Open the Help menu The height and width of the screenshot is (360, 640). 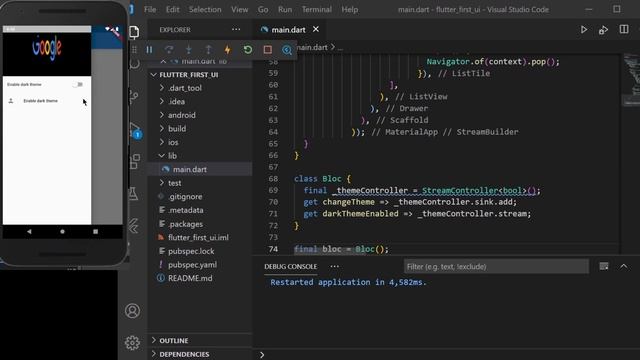(349, 9)
